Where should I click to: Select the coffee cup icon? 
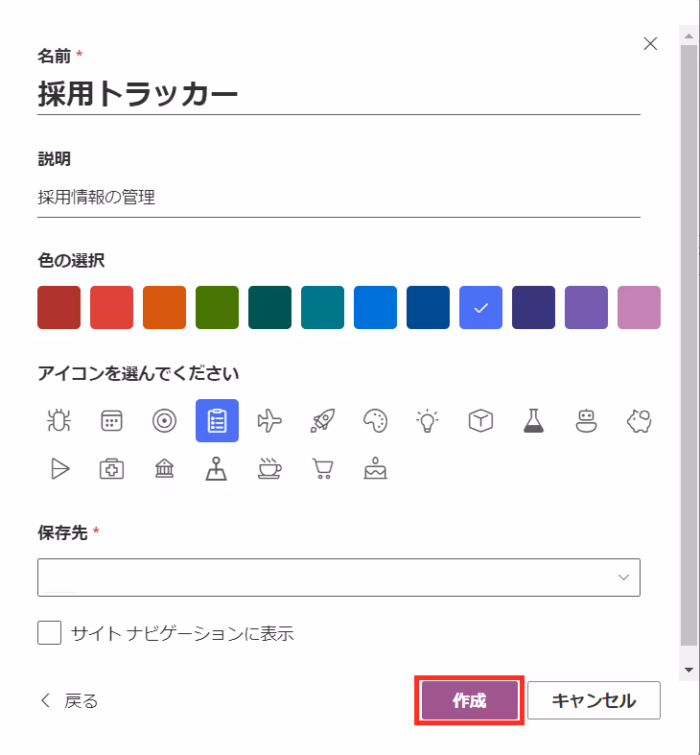coord(269,468)
